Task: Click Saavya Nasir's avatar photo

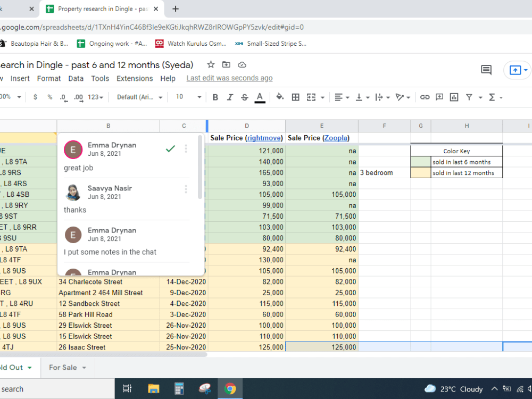Action: [73, 193]
